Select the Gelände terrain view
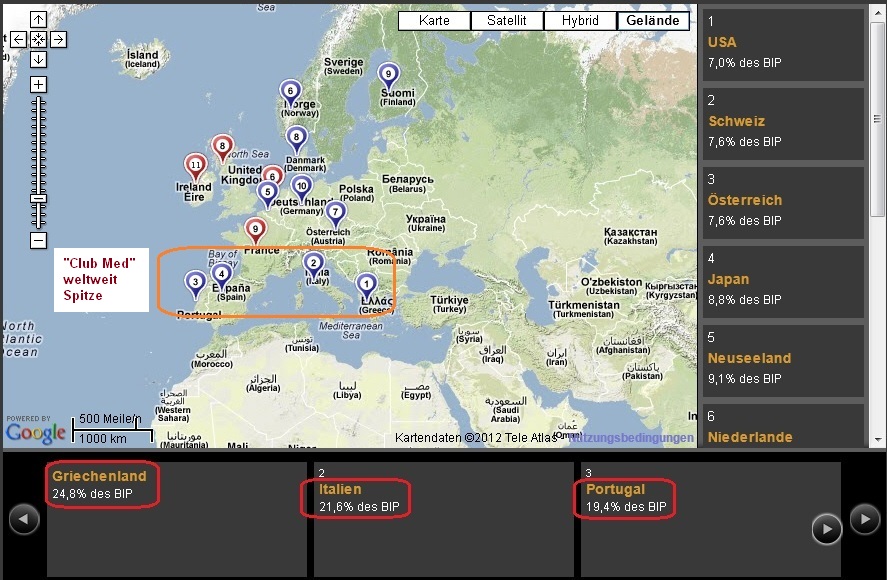This screenshot has height=580, width=887. click(653, 20)
